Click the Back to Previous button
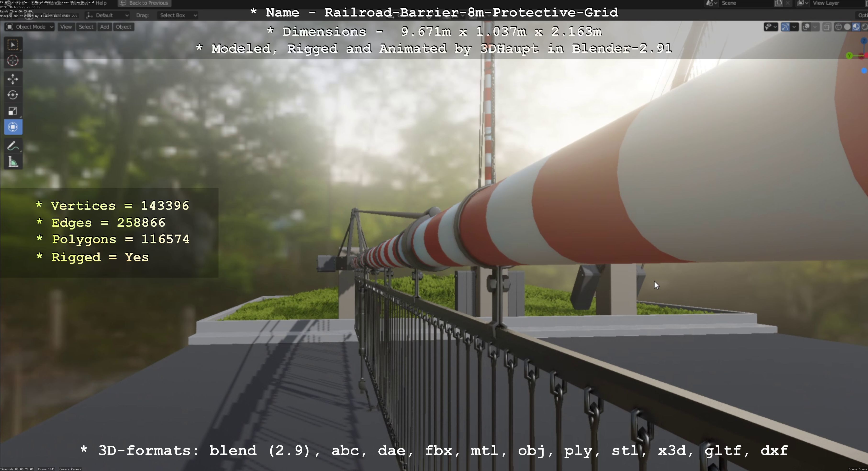 pyautogui.click(x=144, y=3)
